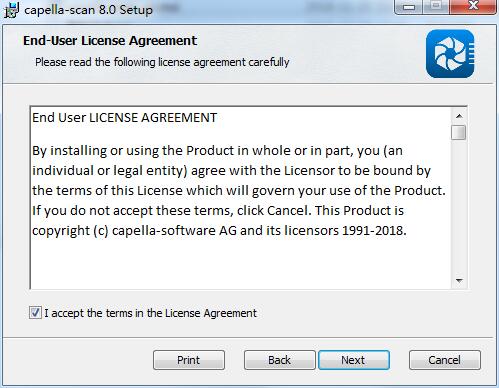This screenshot has width=499, height=388.
Task: Click the "capella-scan 8.0 Setup" title text
Action: [x=89, y=10]
